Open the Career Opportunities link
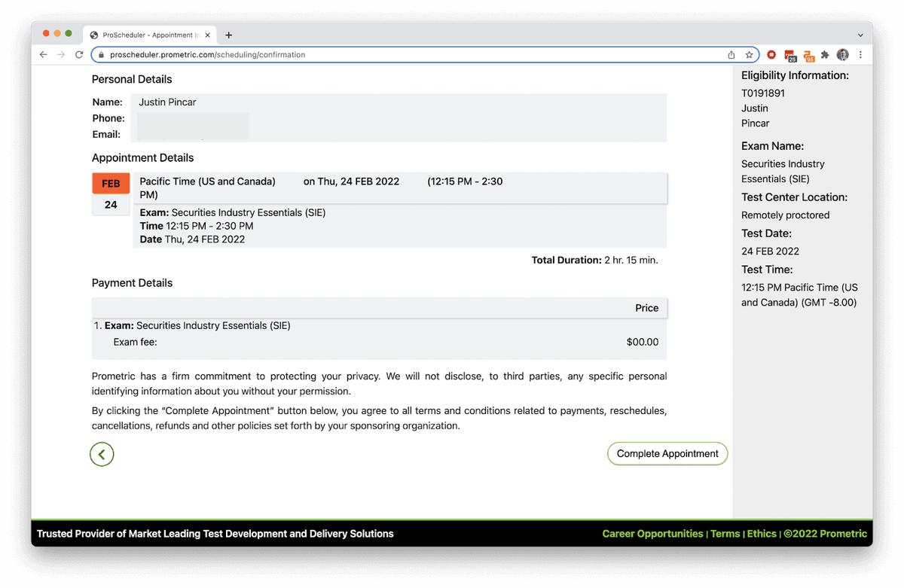This screenshot has width=904, height=588. click(x=652, y=534)
